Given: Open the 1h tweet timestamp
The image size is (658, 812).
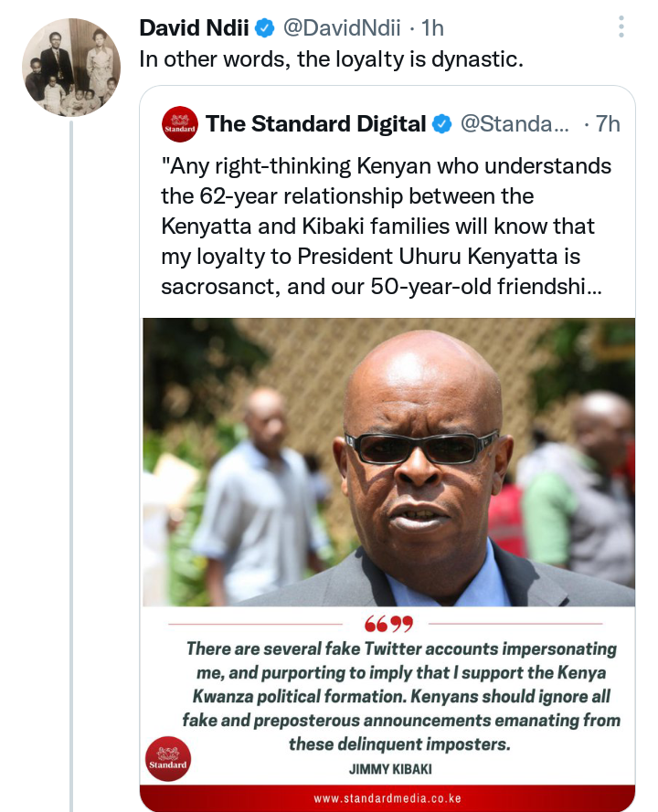Looking at the screenshot, I should 432,28.
